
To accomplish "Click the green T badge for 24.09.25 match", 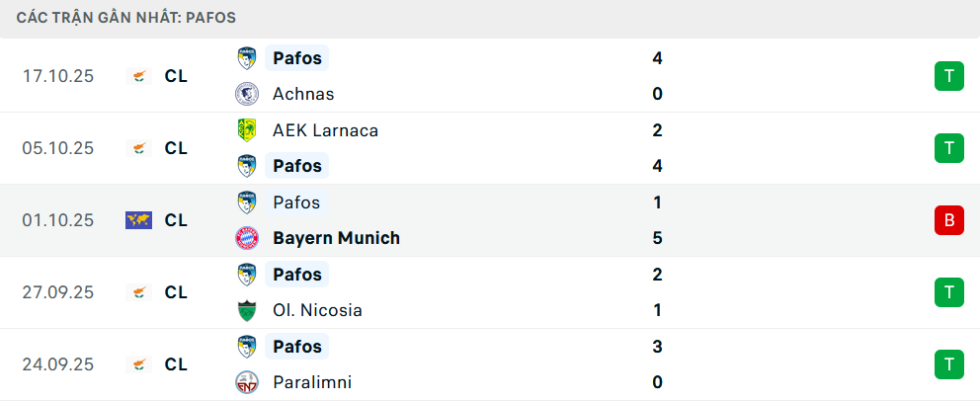I will coord(948,364).
